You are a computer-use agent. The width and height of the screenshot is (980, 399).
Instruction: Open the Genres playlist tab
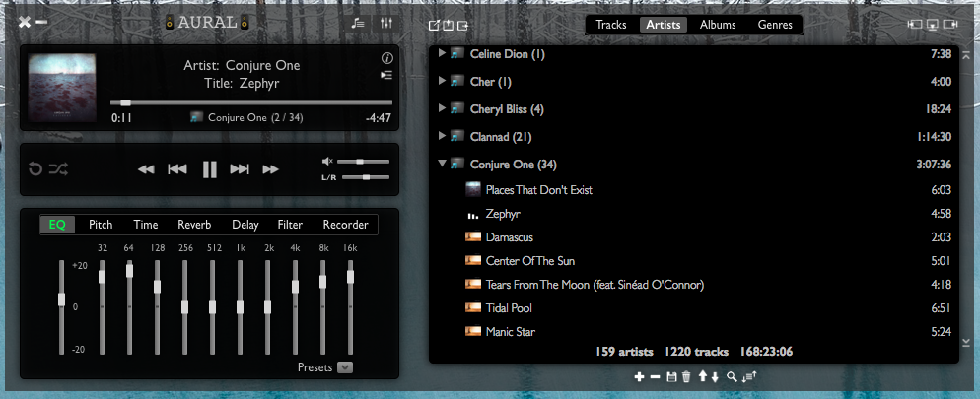(775, 25)
